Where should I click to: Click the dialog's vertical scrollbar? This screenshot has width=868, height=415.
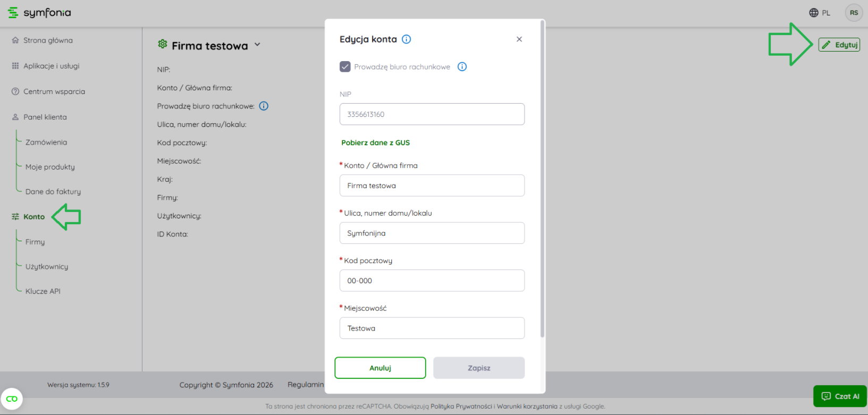point(542,181)
